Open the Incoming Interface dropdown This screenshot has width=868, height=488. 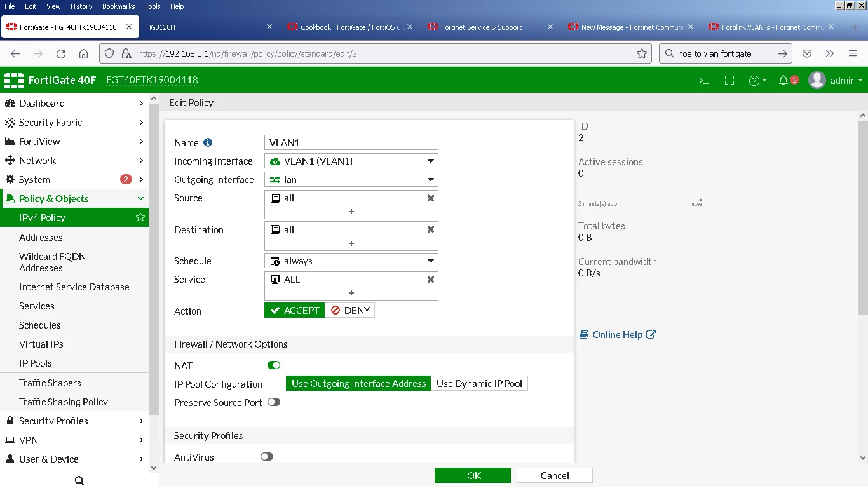[351, 161]
